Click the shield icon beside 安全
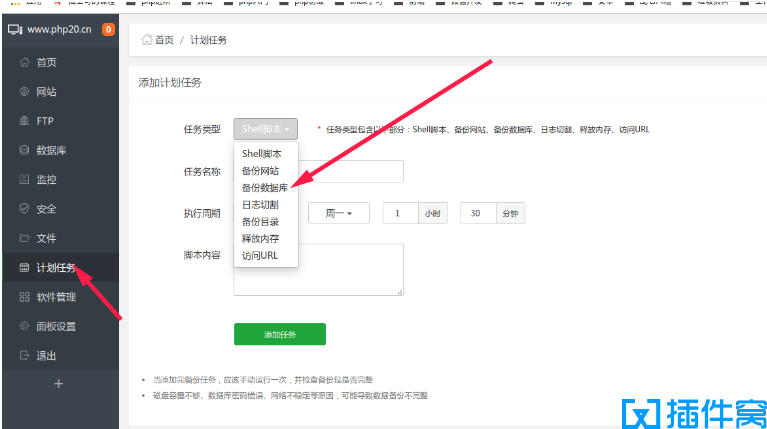 click(x=24, y=209)
